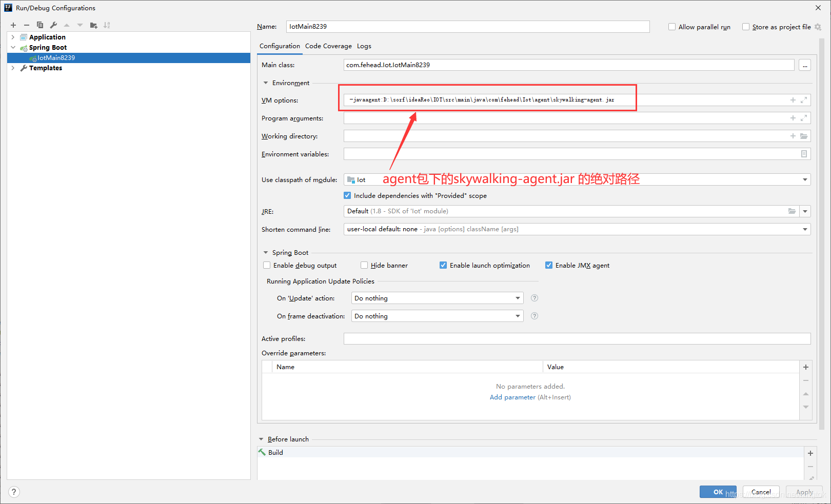Expand the Application tree node
831x504 pixels.
13,37
